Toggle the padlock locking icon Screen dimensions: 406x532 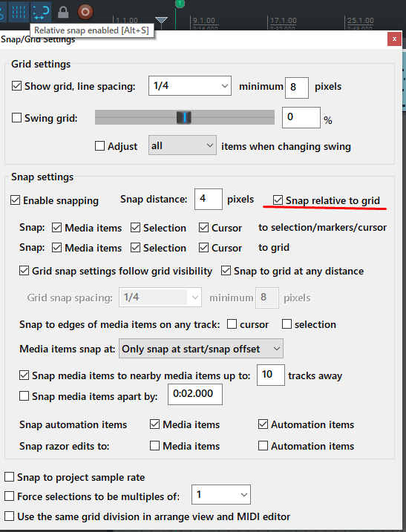pos(63,12)
